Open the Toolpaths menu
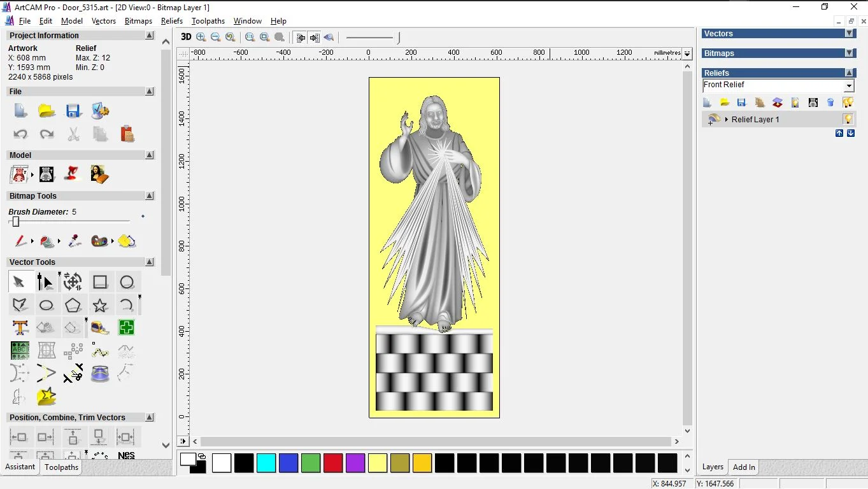Viewport: 868px width, 489px height. pyautogui.click(x=208, y=21)
